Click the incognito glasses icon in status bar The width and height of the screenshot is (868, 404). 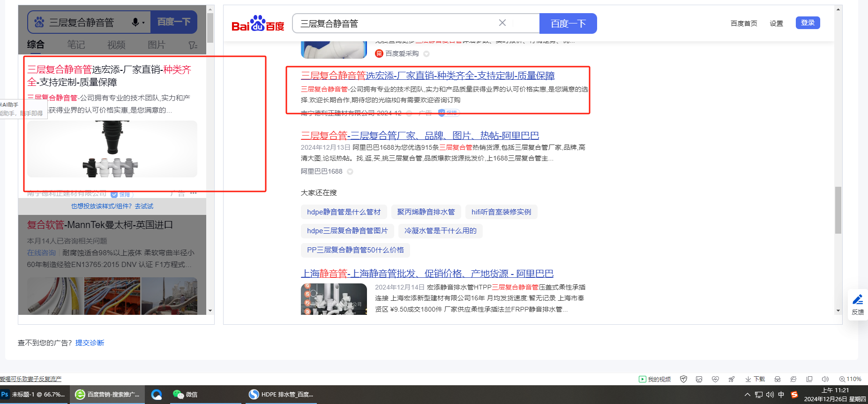click(778, 379)
